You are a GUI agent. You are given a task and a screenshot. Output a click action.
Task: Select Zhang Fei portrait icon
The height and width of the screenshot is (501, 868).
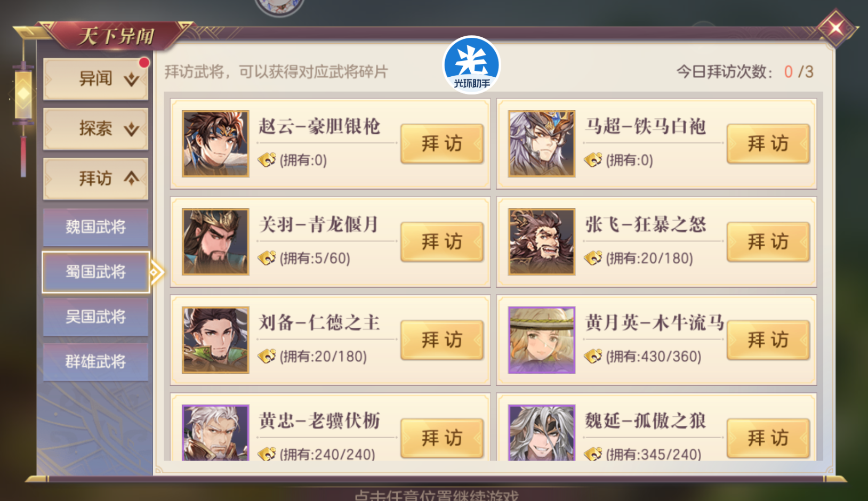542,241
